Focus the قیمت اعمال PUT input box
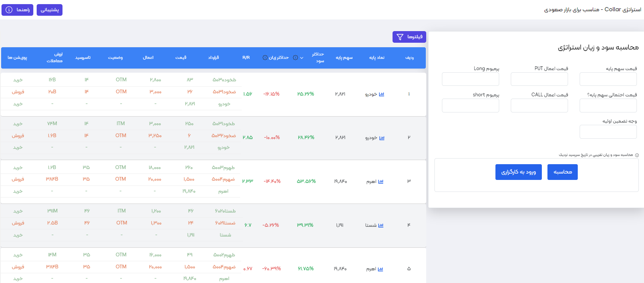Screen dimensions: 644x283 coord(539,79)
